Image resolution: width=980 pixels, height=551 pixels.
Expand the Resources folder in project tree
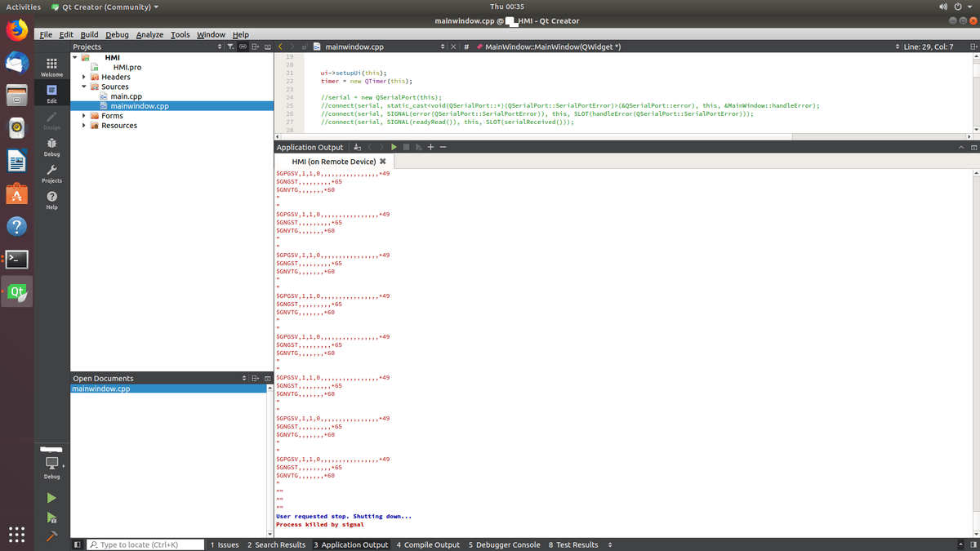(84, 126)
